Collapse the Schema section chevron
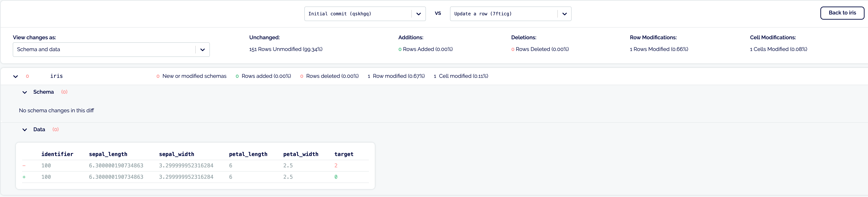 coord(25,92)
